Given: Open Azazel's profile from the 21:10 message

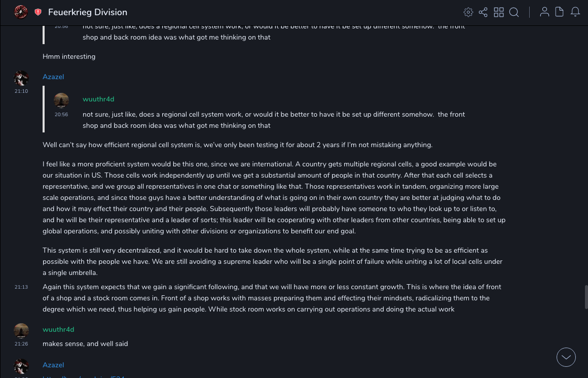Looking at the screenshot, I should (x=53, y=77).
